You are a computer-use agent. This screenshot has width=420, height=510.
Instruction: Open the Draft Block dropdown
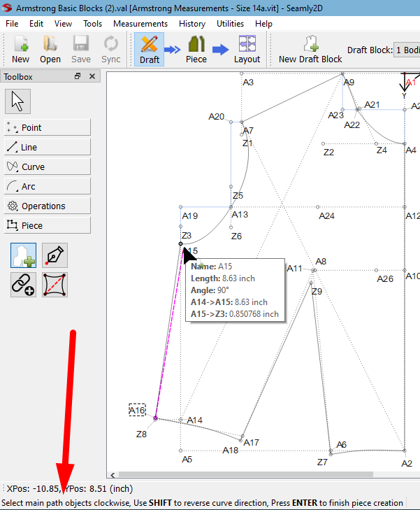click(x=407, y=50)
